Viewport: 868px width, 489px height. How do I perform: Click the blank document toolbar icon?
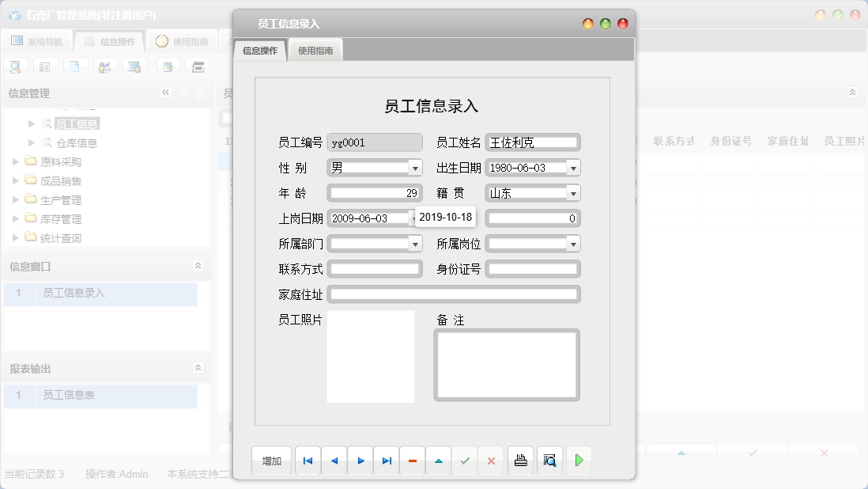point(74,66)
